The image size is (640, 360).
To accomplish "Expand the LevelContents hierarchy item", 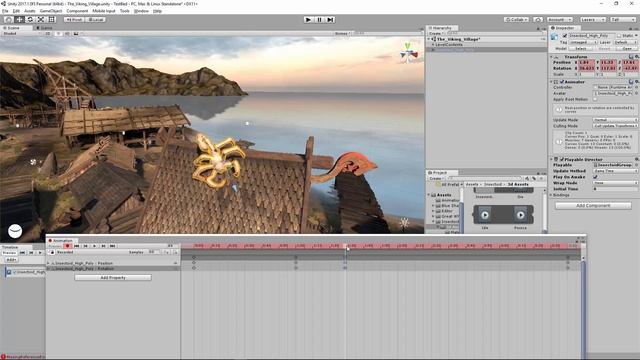I will tap(433, 44).
